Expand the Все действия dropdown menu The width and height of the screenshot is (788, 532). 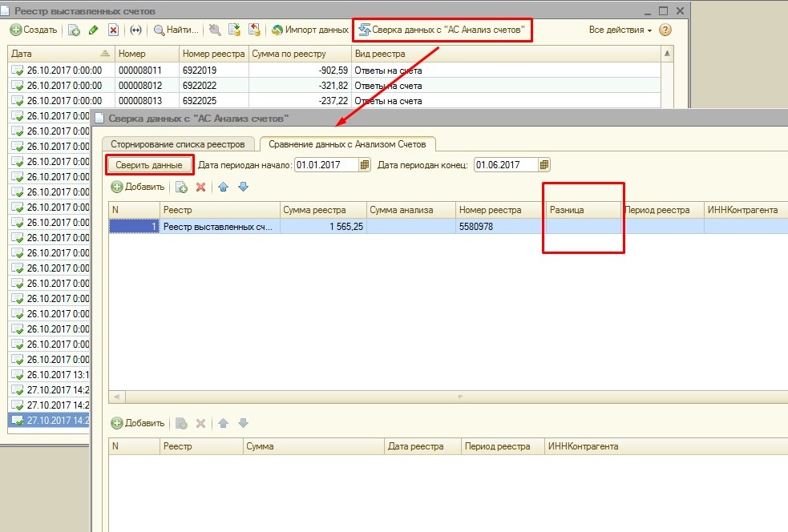[x=620, y=30]
